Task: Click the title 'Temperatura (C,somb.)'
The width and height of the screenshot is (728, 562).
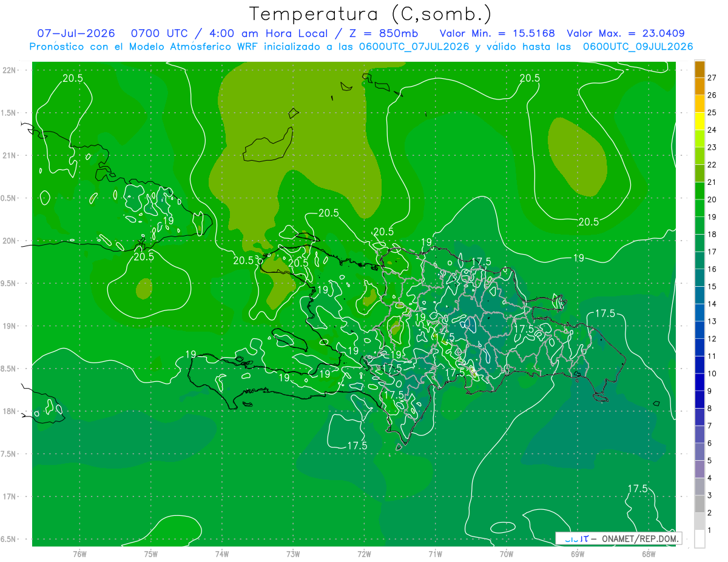Action: (x=371, y=14)
